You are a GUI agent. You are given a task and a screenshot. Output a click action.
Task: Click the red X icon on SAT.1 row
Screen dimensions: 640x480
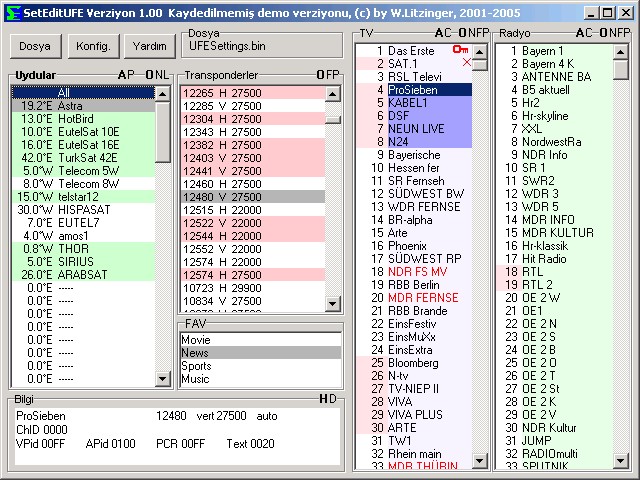pos(467,63)
